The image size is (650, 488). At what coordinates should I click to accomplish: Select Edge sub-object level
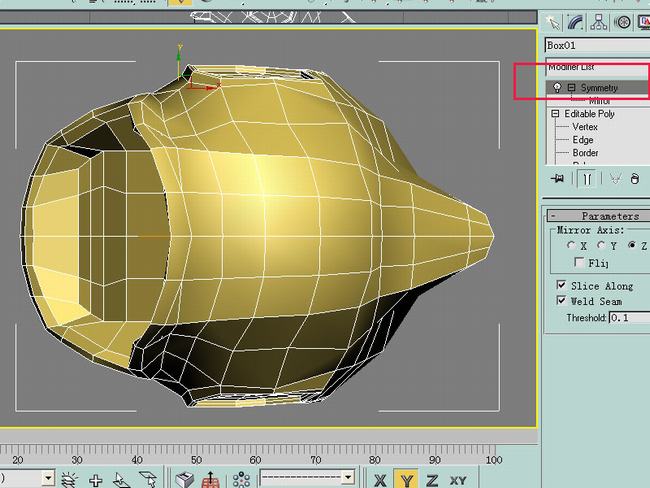pos(583,140)
